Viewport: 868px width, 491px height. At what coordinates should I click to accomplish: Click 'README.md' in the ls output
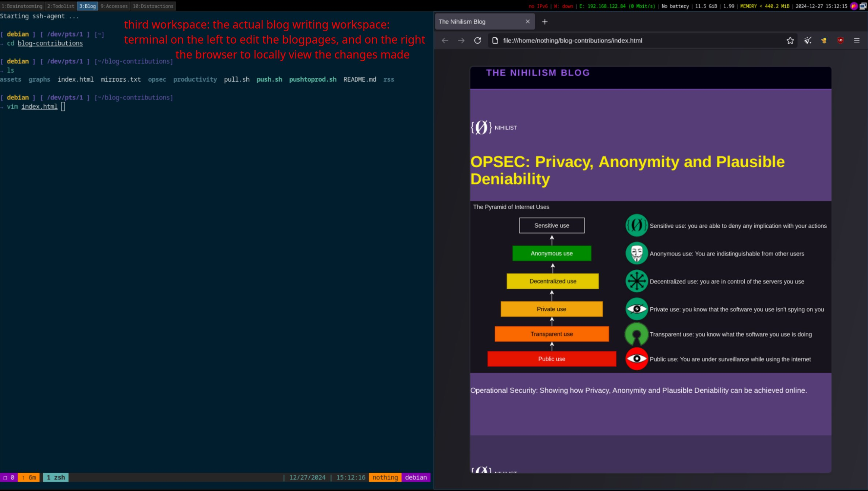click(x=360, y=79)
